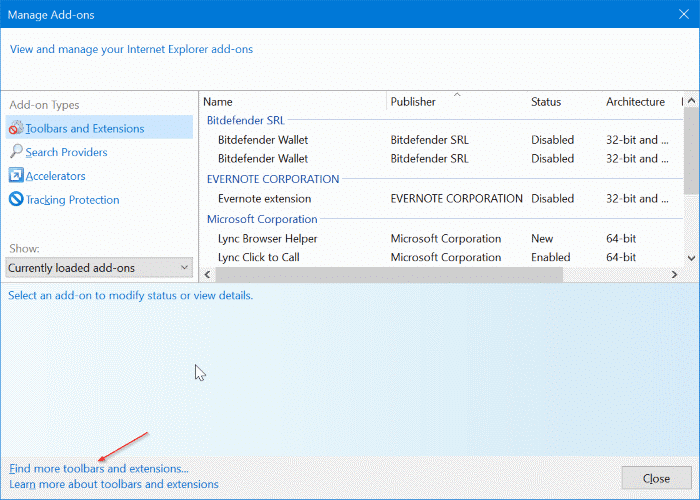The image size is (700, 500).
Task: Select Search Providers add-on type
Action: pyautogui.click(x=66, y=152)
